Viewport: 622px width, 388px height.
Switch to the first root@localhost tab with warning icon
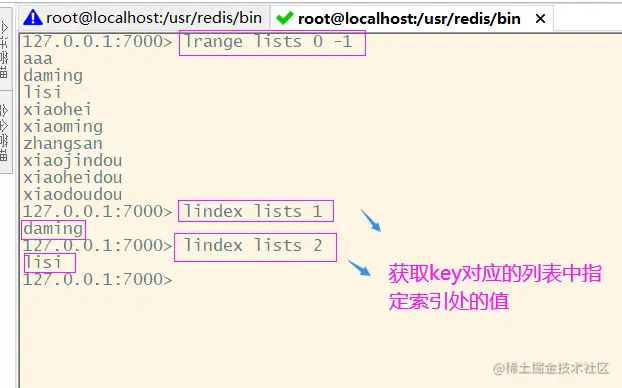click(144, 18)
